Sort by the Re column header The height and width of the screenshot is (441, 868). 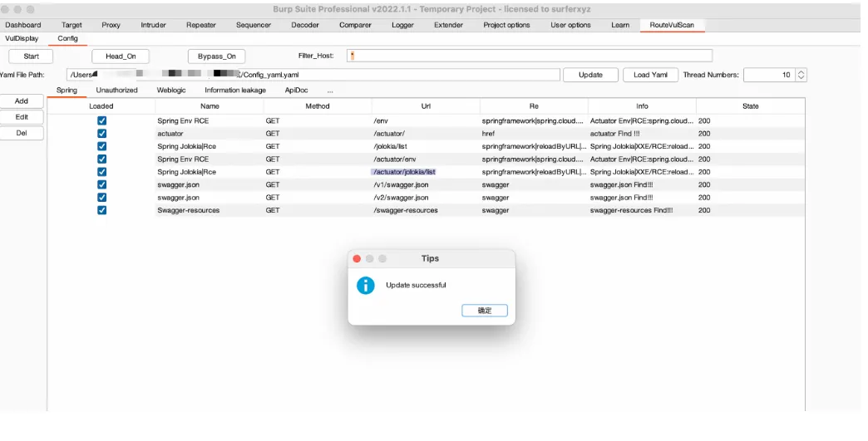[534, 106]
